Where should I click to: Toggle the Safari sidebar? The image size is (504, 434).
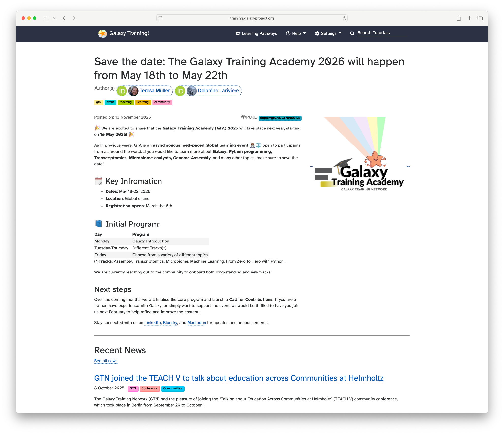(46, 18)
